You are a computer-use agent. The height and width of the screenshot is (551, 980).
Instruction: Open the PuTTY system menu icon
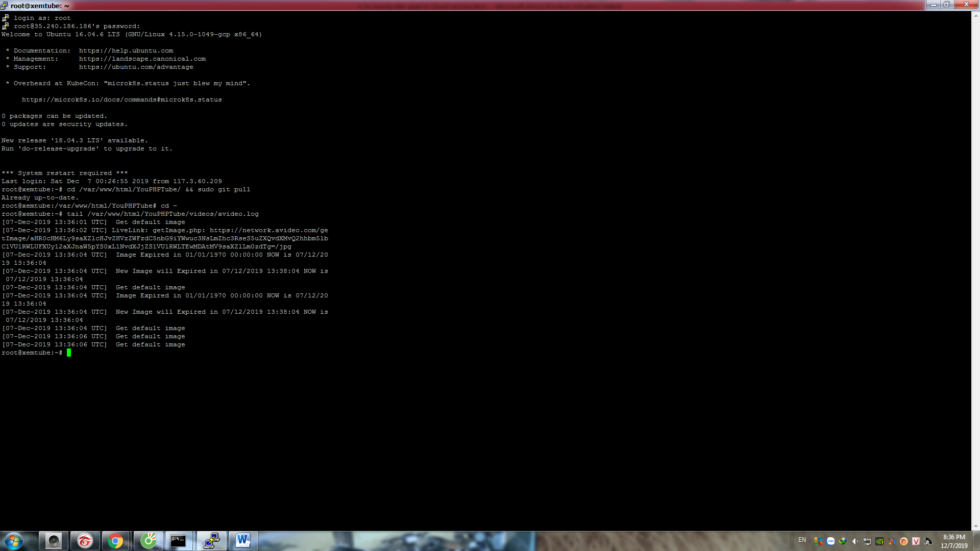tap(5, 5)
